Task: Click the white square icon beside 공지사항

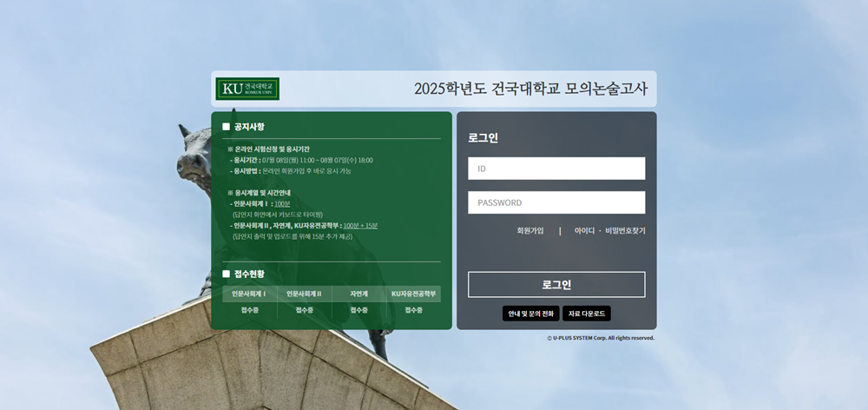Action: point(227,127)
